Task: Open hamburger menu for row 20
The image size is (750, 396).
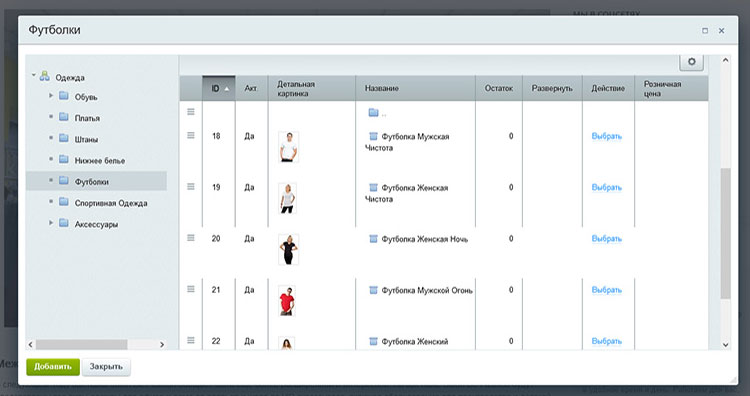Action: click(x=191, y=238)
